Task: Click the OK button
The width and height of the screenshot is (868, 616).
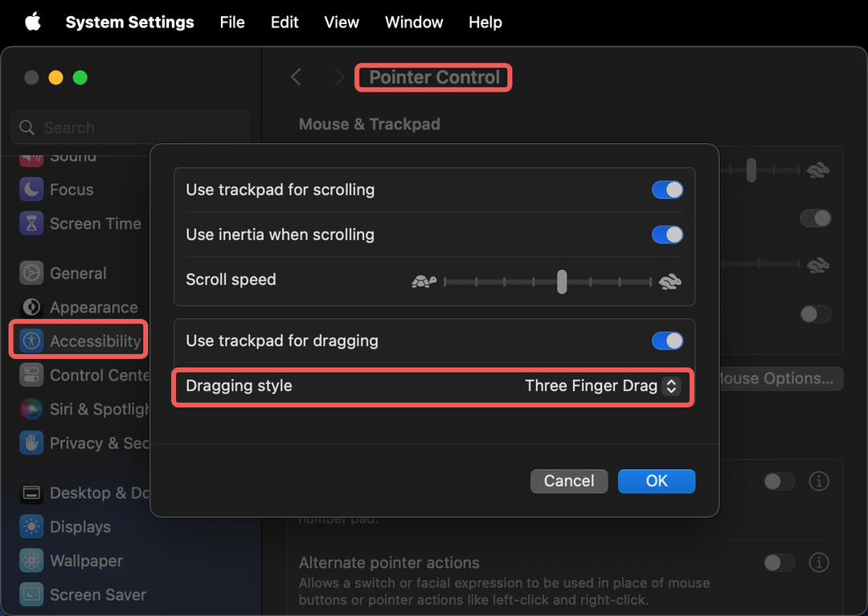Action: 656,481
